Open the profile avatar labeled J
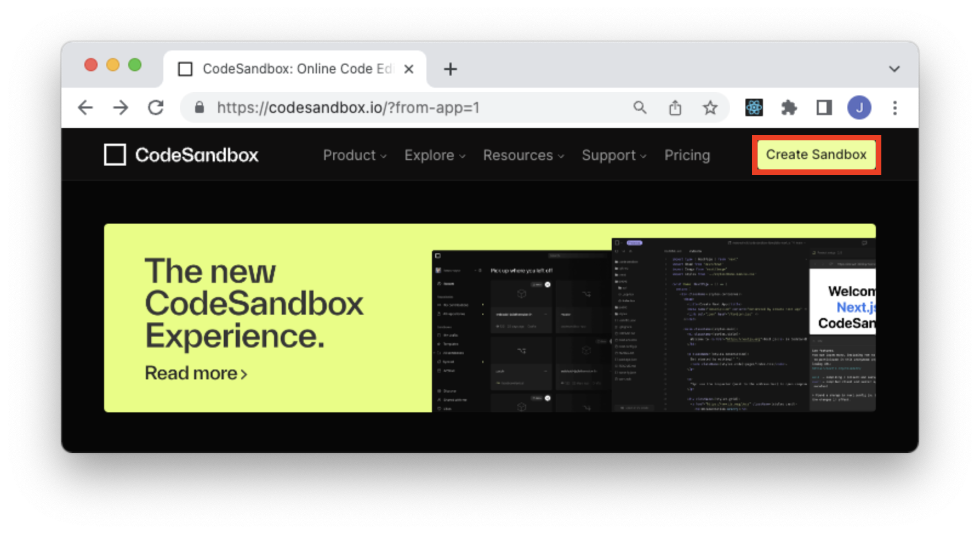The image size is (980, 534). click(x=859, y=107)
